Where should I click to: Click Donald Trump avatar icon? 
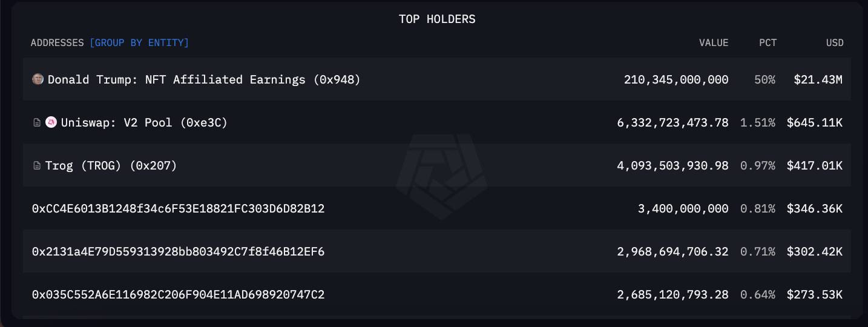point(38,79)
